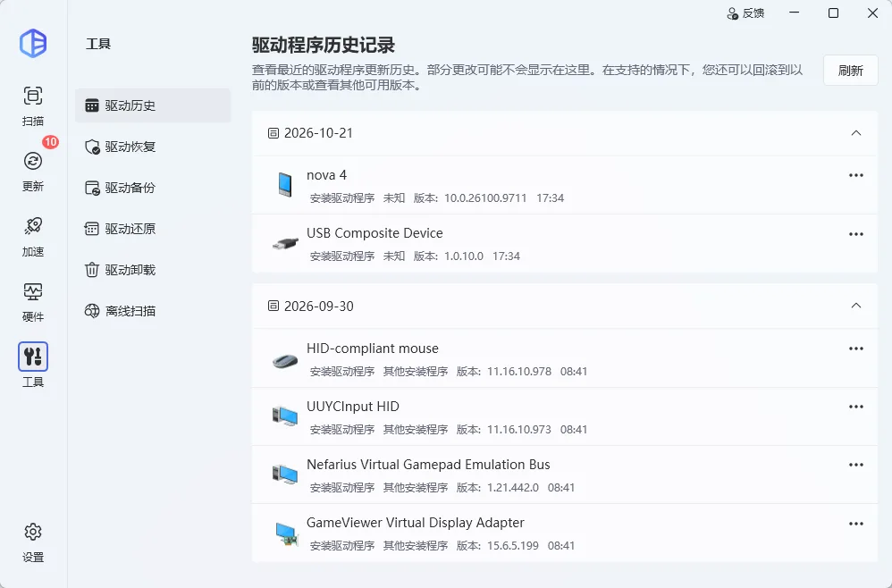Select 驱动备份 in the tools menu
Viewport: 892px width, 588px height.
153,188
